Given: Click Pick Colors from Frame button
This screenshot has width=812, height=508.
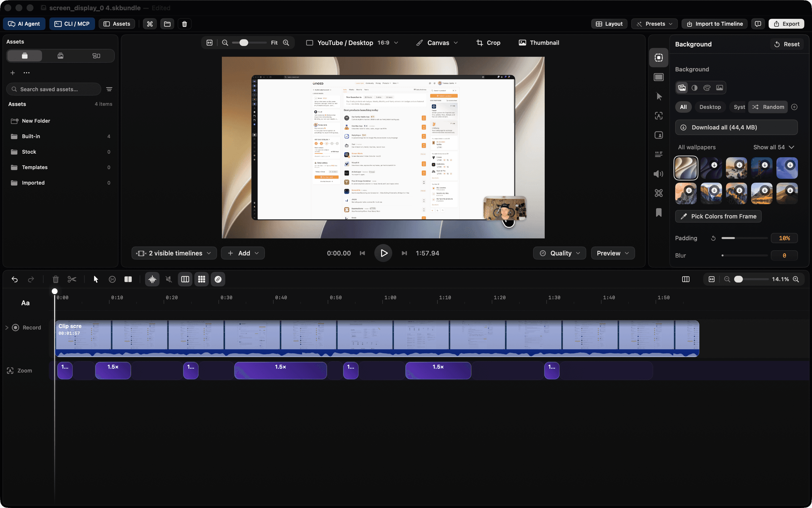Looking at the screenshot, I should pos(718,216).
